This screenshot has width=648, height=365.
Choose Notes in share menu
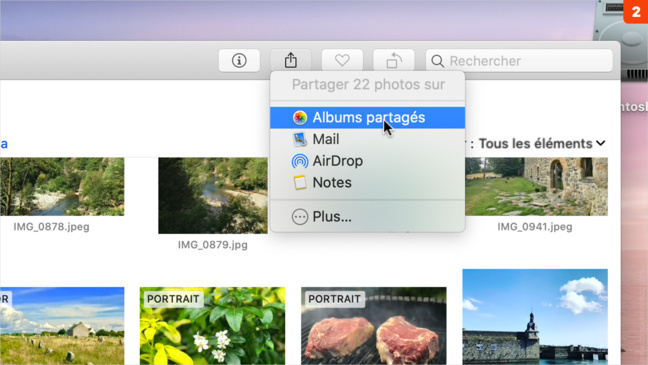point(367,182)
